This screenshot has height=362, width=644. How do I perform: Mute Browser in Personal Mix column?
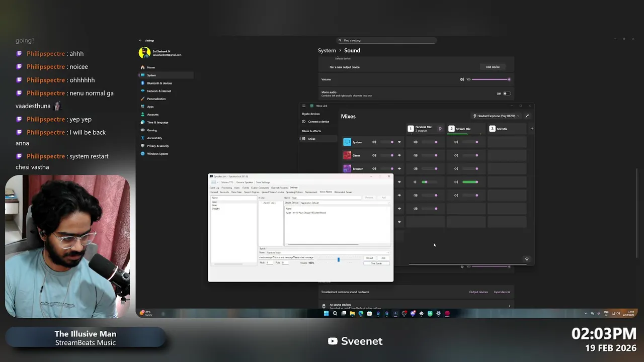(x=415, y=168)
